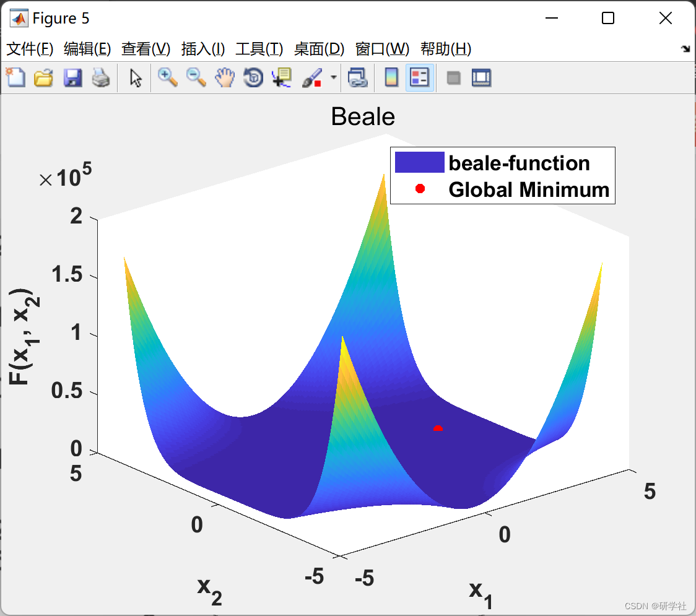Open the 窗口(W) menu
696x616 pixels.
(x=382, y=49)
